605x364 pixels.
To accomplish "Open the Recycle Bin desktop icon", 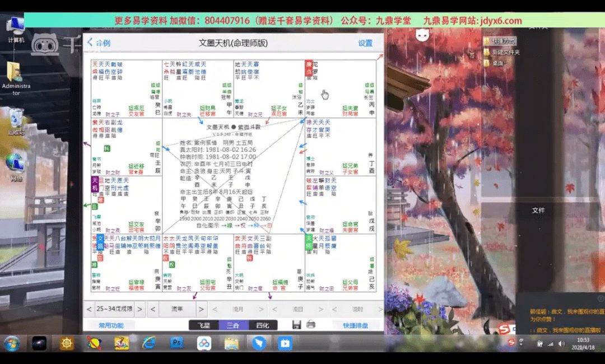I will (16, 120).
